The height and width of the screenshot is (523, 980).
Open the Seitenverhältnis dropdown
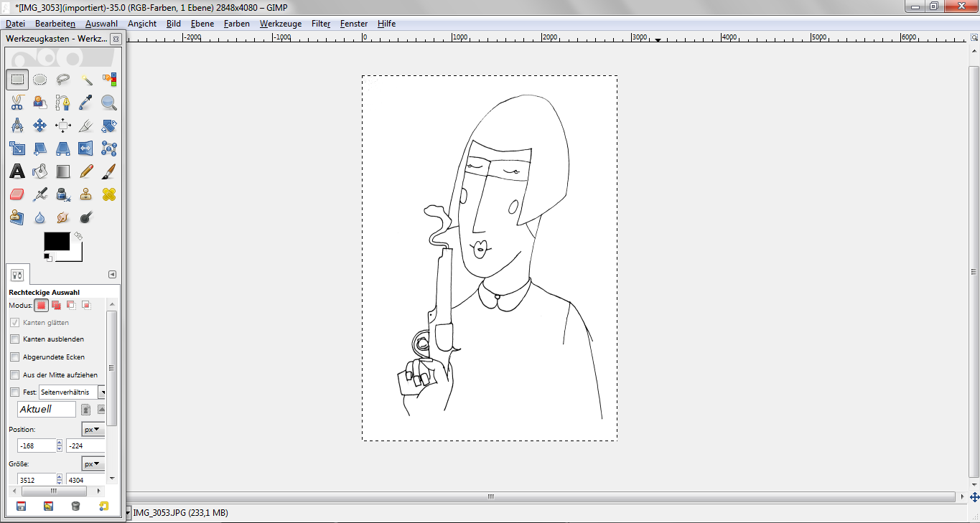coord(72,392)
